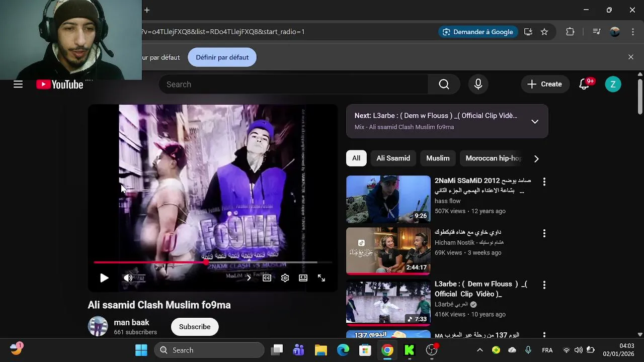Open the green K app on taskbar
Screen dimensions: 644x362
(x=410, y=350)
